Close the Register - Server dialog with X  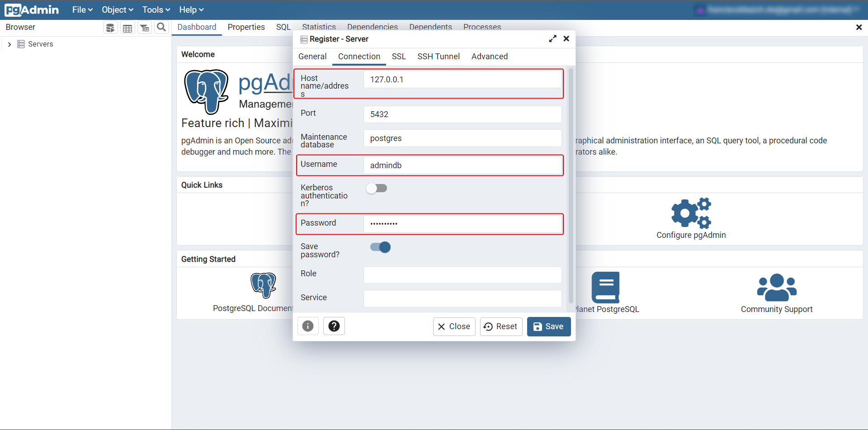click(566, 39)
